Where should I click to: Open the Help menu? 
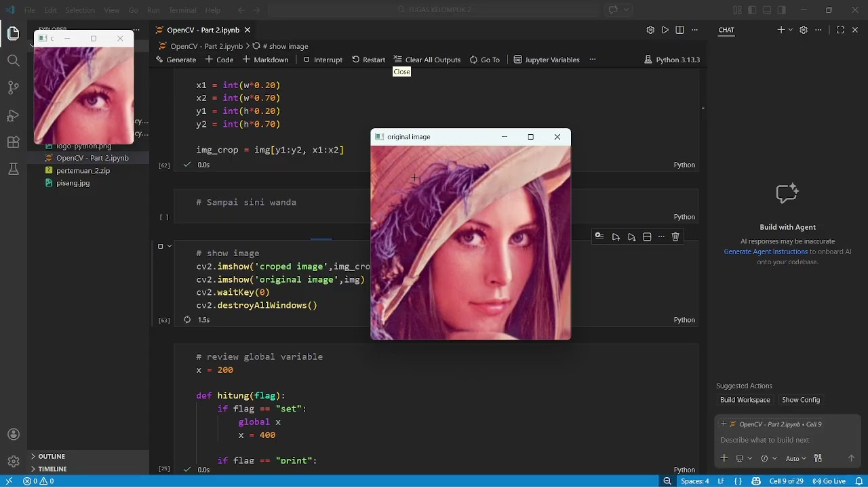(212, 10)
